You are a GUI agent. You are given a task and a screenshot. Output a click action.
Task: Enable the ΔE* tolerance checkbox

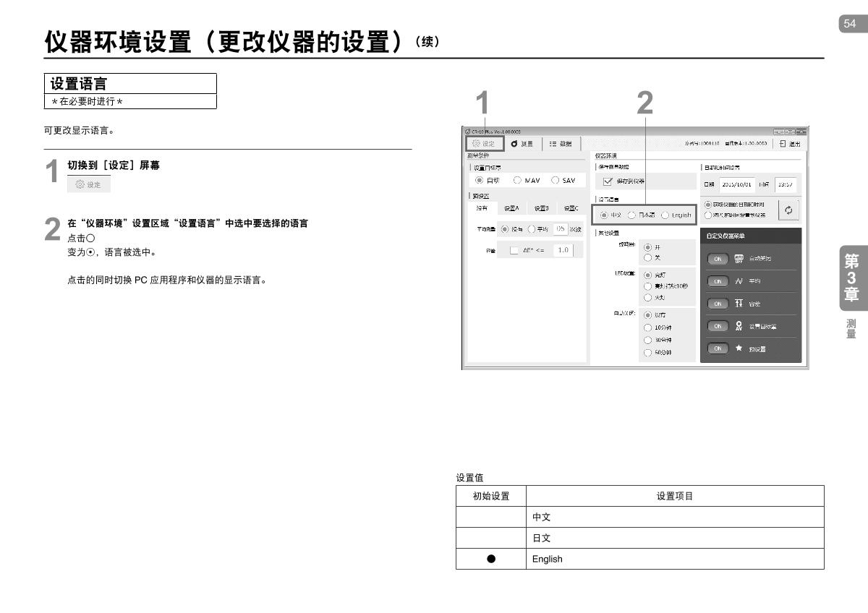tap(514, 250)
